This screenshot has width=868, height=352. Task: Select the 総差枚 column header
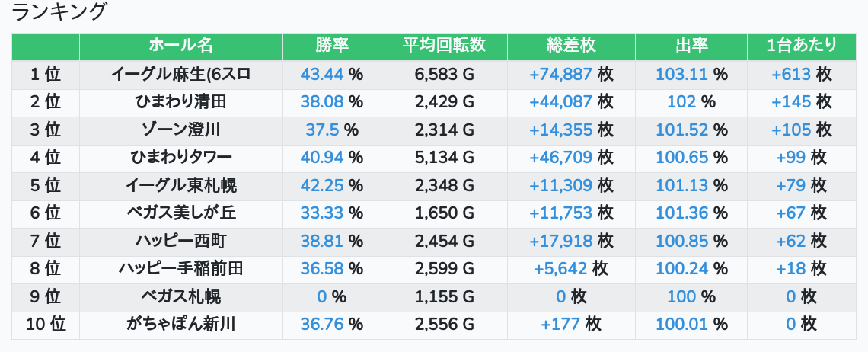(571, 46)
